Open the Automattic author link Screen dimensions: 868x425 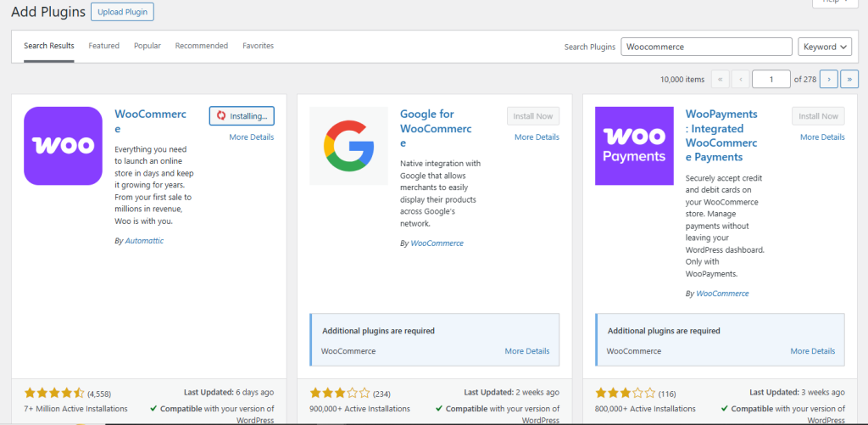coord(144,241)
